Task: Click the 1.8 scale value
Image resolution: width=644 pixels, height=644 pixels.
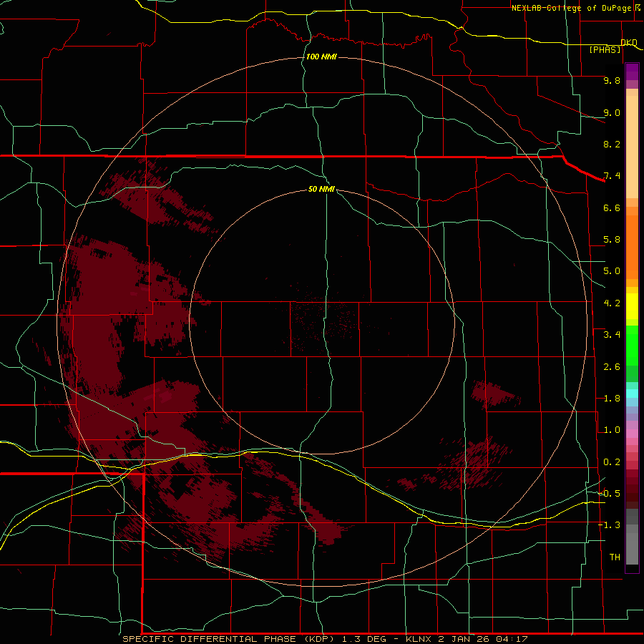Action: click(612, 399)
